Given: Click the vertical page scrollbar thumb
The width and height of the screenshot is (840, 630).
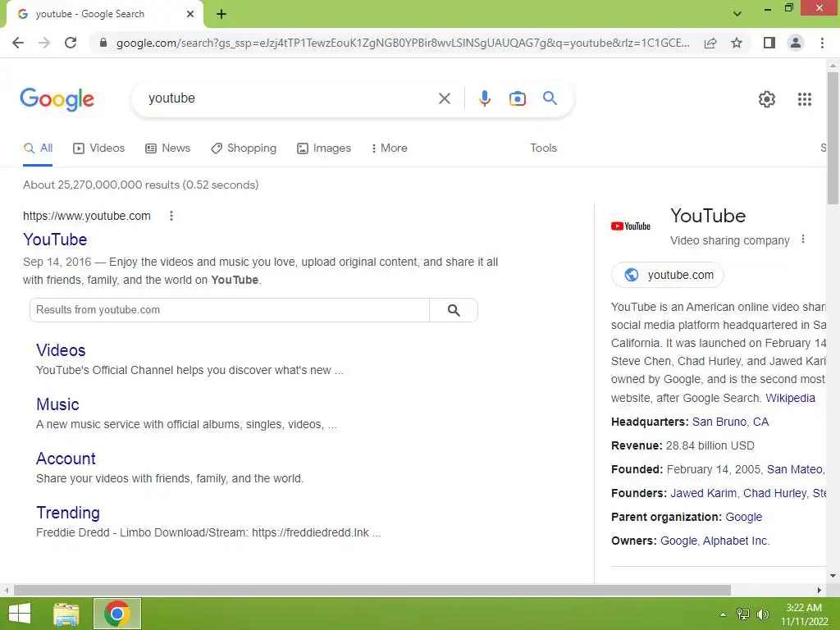Looking at the screenshot, I should (833, 138).
